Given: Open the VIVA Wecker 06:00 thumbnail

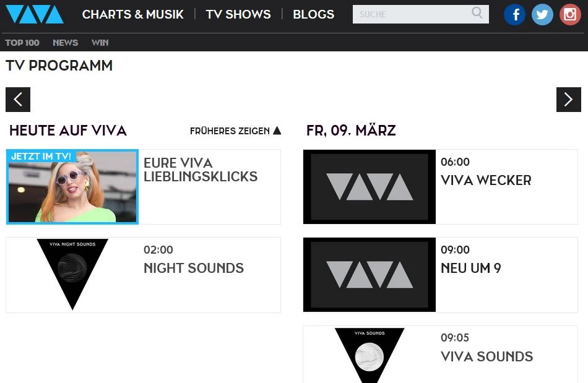Looking at the screenshot, I should [x=370, y=187].
